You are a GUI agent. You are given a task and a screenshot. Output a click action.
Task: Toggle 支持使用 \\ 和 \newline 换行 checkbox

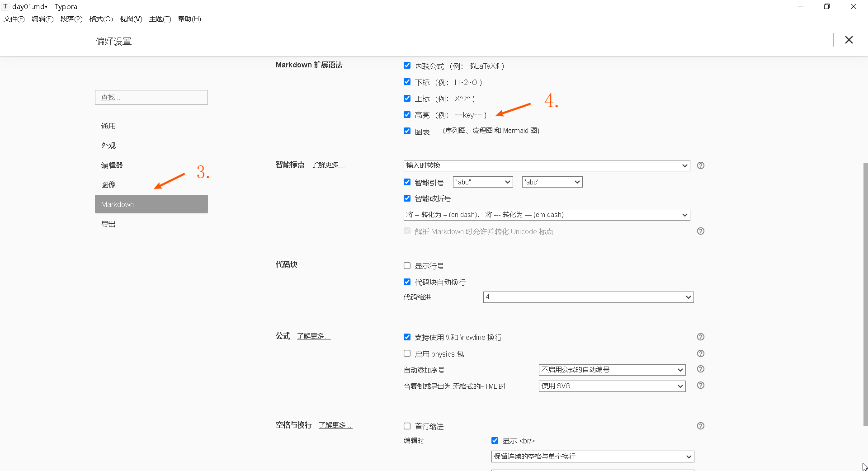pos(407,337)
